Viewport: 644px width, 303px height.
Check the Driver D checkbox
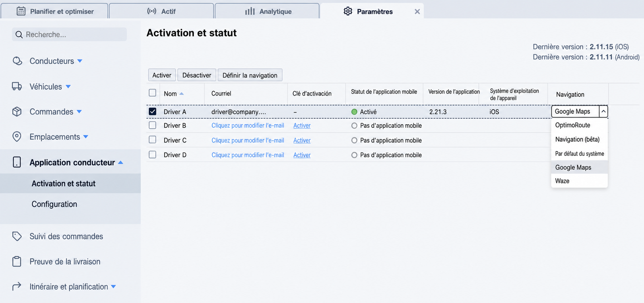[152, 154]
